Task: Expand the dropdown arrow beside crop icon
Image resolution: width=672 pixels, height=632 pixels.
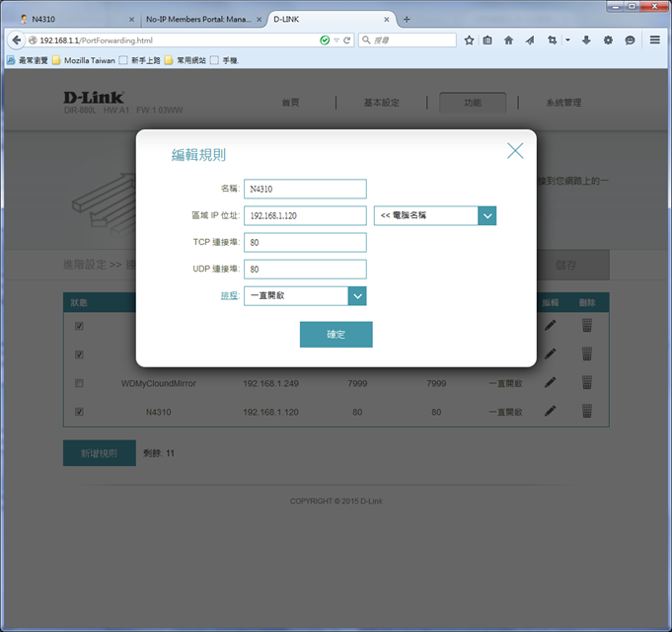Action: pos(567,40)
